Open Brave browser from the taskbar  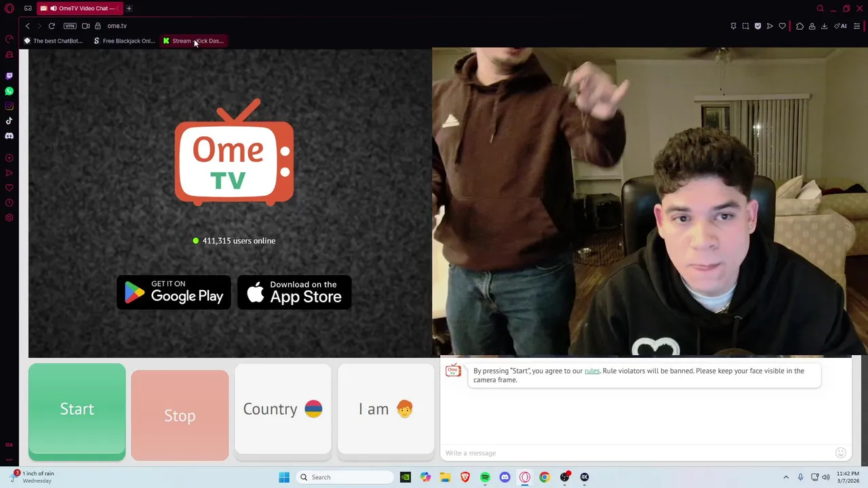click(465, 477)
